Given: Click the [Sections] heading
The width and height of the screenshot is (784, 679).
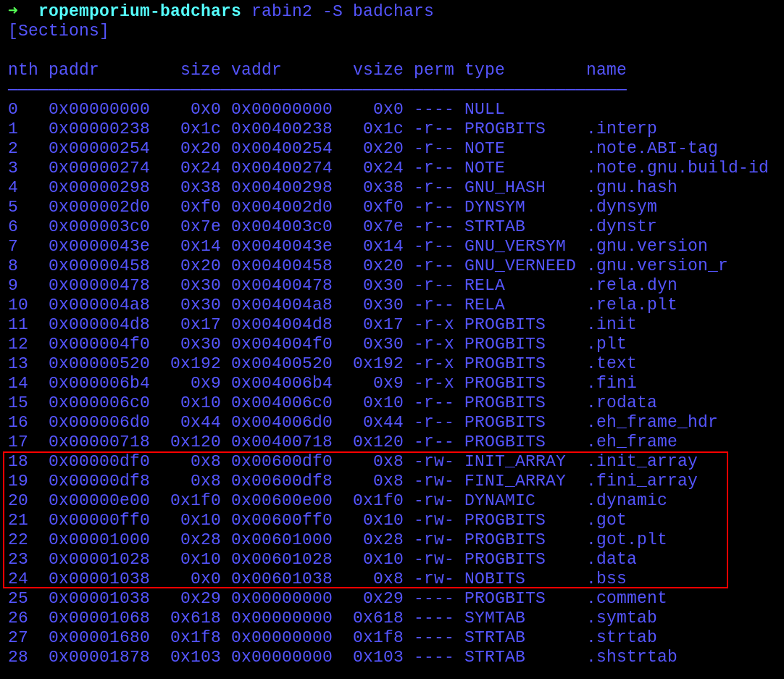Looking at the screenshot, I should (58, 31).
